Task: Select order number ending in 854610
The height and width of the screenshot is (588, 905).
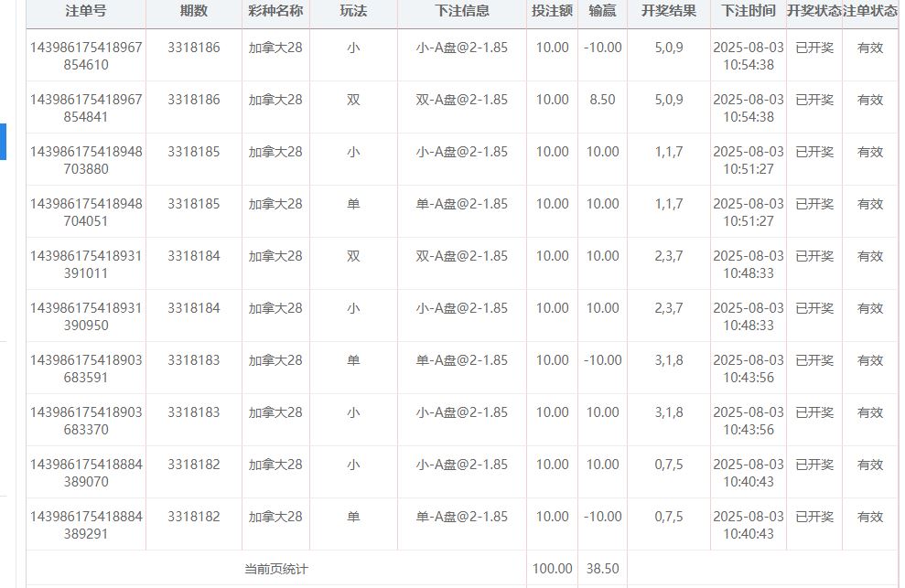Action: pos(86,56)
